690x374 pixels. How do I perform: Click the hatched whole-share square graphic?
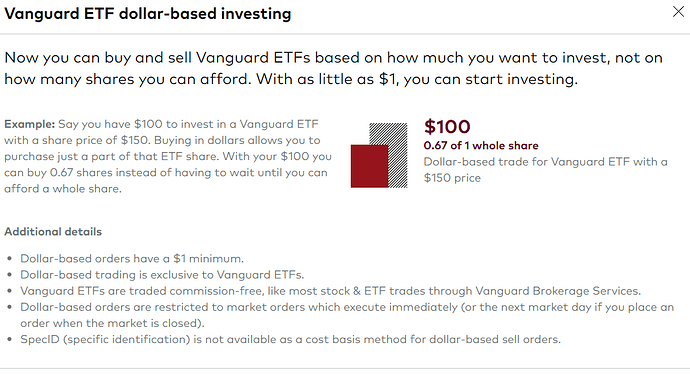pos(388,155)
